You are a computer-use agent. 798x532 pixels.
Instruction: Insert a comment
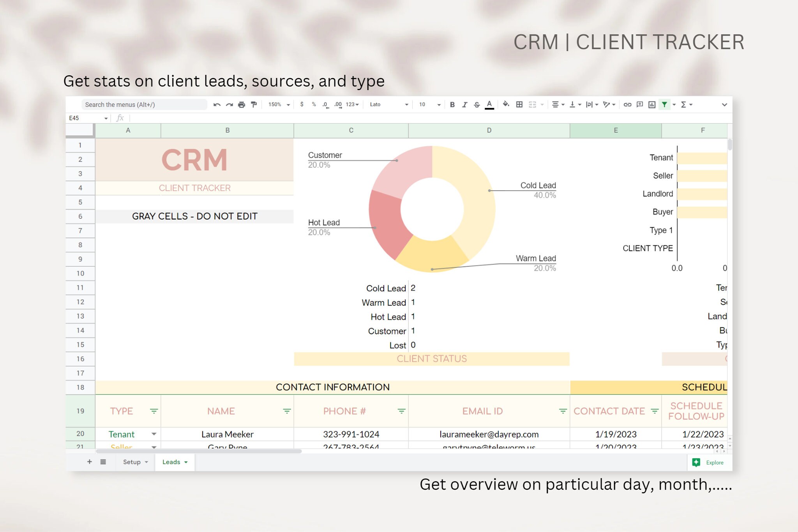pyautogui.click(x=639, y=104)
